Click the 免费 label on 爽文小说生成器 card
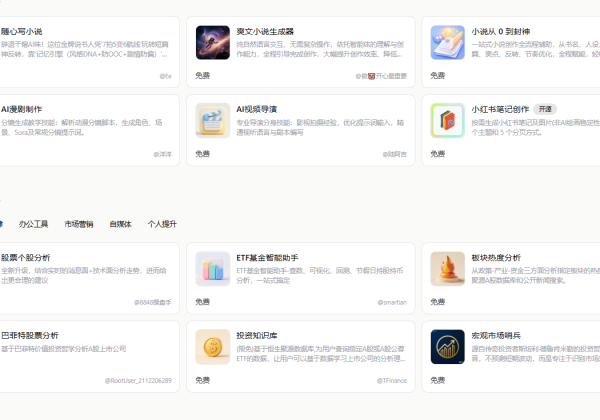 (202, 76)
